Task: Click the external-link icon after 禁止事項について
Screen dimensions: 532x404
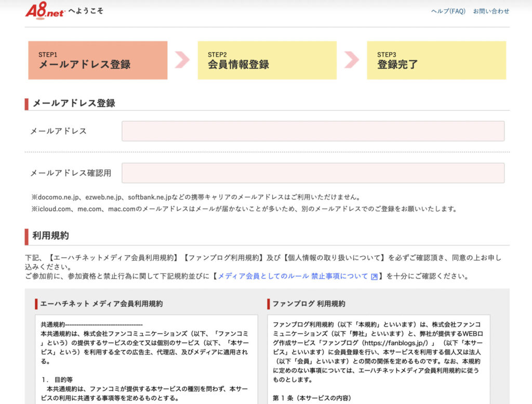Action: pos(374,277)
